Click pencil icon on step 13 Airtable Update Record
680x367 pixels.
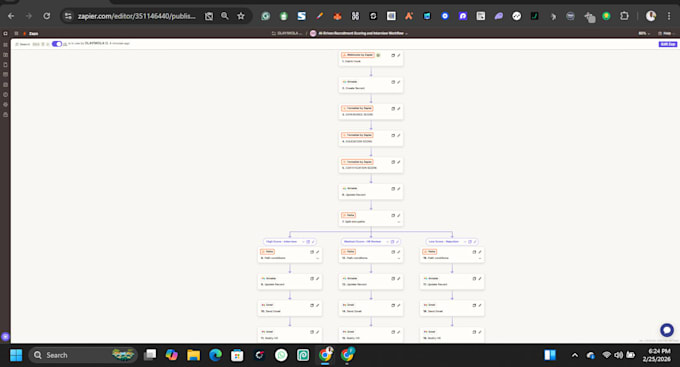pyautogui.click(x=399, y=279)
